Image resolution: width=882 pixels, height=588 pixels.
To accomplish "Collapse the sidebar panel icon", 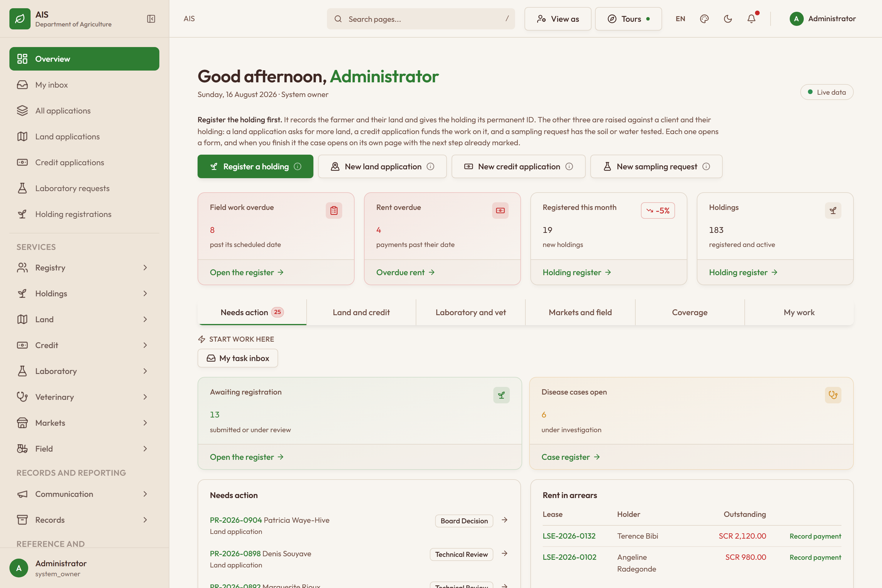I will click(x=151, y=19).
